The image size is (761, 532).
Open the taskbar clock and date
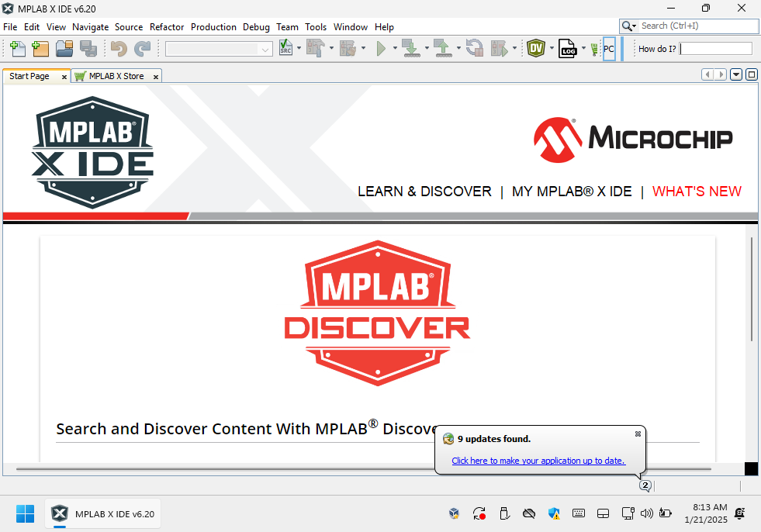706,513
